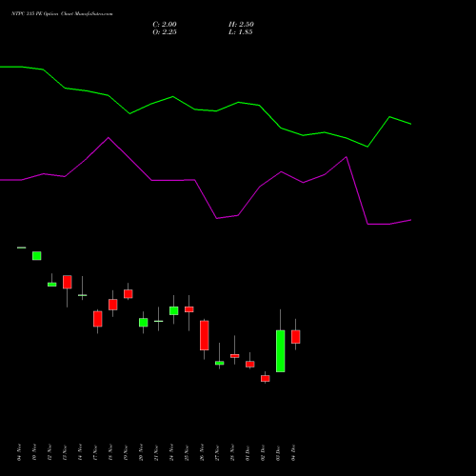This screenshot has width=476, height=476.
Task: Click the '26 Nov' date axis label
Action: coord(202,452)
